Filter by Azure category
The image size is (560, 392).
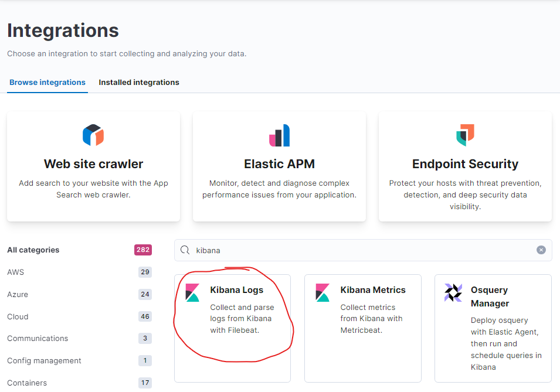click(x=18, y=294)
